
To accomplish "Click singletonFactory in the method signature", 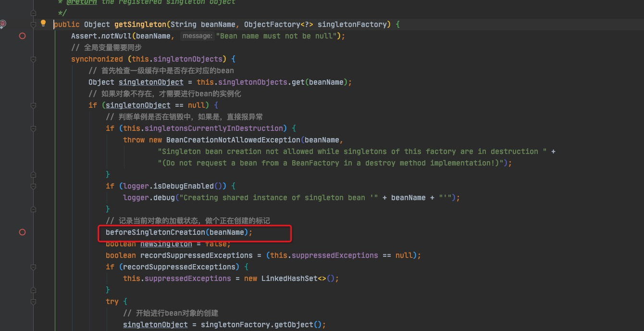I will tap(352, 25).
